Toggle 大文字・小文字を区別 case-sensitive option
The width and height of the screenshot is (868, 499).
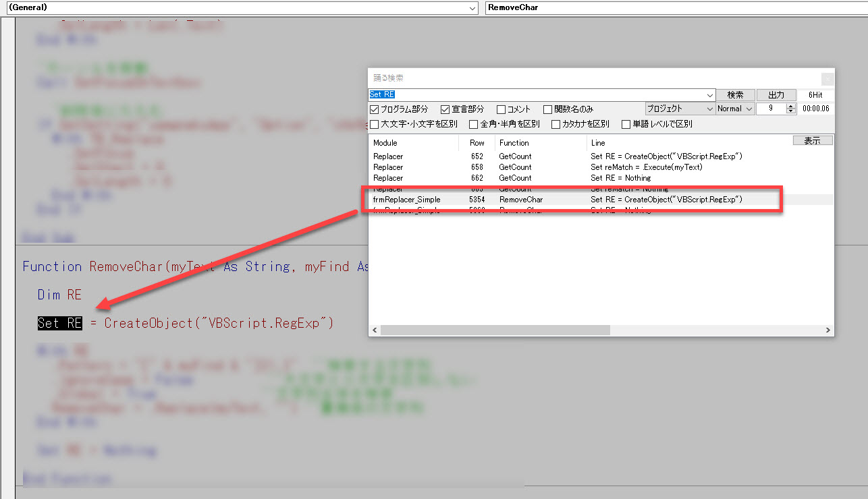(375, 124)
